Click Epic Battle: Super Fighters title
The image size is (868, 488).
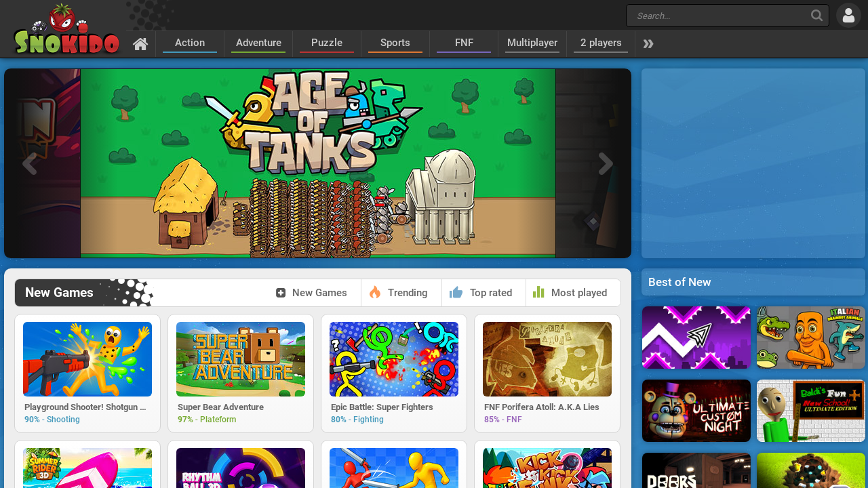pyautogui.click(x=382, y=407)
